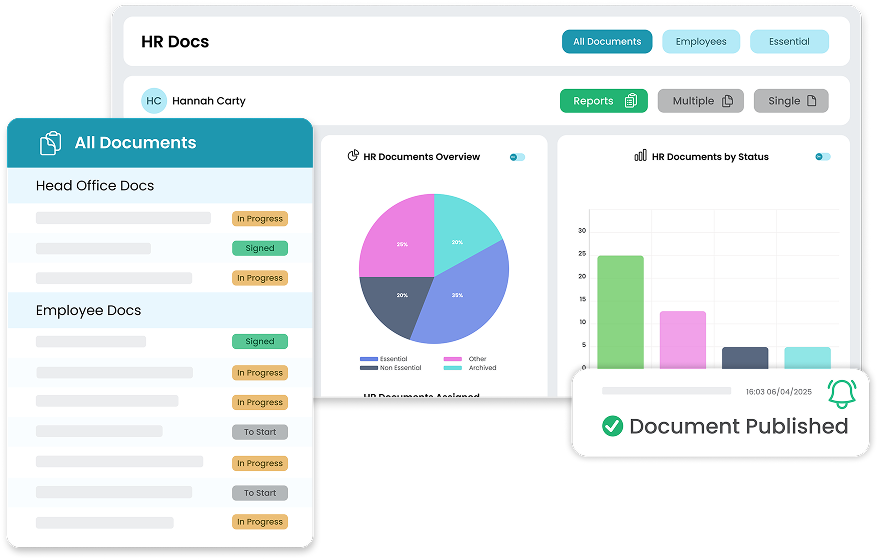Click the bar chart icon beside Status title
This screenshot has height=560, width=881.
click(x=641, y=156)
